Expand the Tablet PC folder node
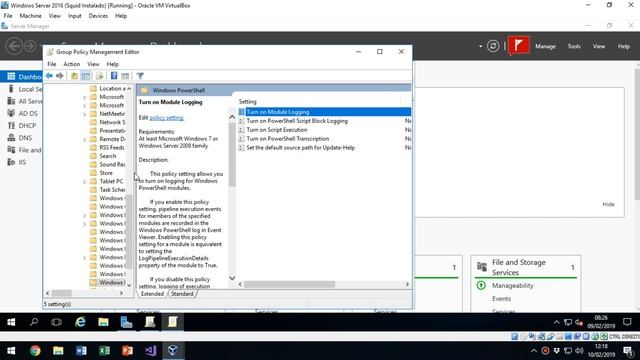 tap(84, 182)
